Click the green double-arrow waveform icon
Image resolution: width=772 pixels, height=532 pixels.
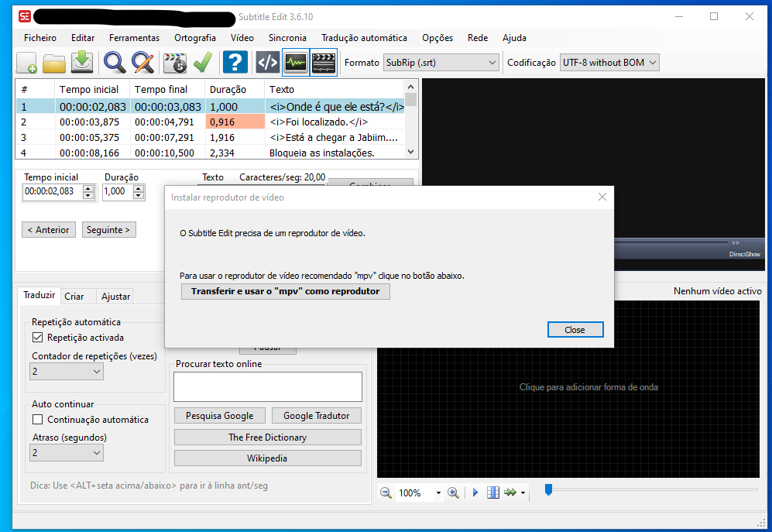pyautogui.click(x=510, y=493)
